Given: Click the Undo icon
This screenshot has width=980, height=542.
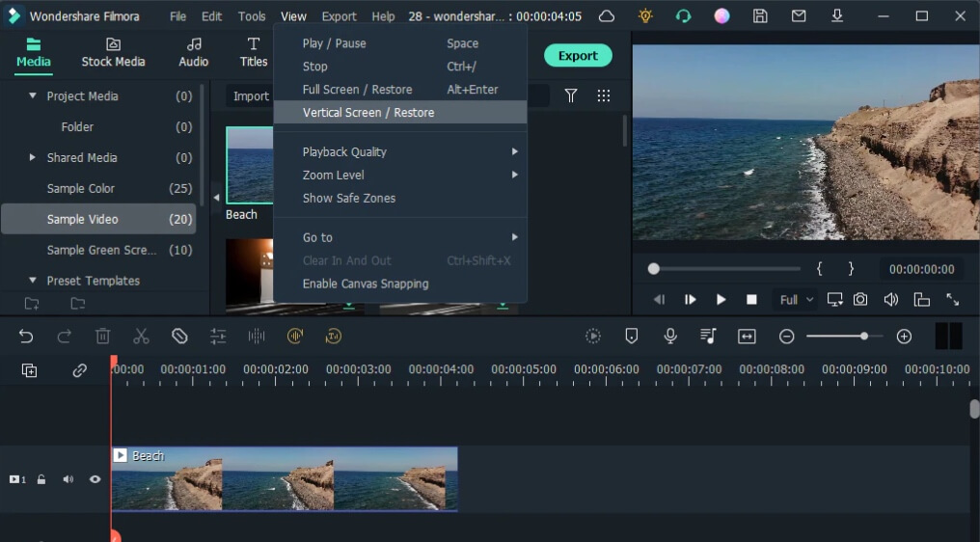Looking at the screenshot, I should pos(26,337).
